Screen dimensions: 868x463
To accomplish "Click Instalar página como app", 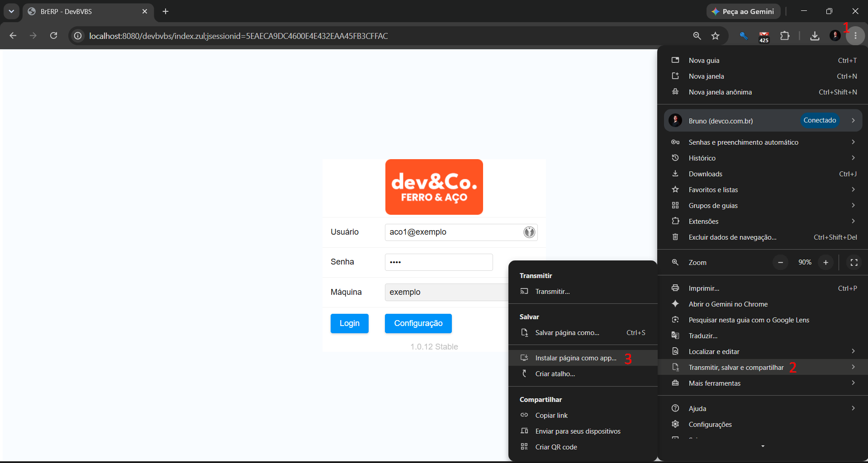I will (x=583, y=358).
